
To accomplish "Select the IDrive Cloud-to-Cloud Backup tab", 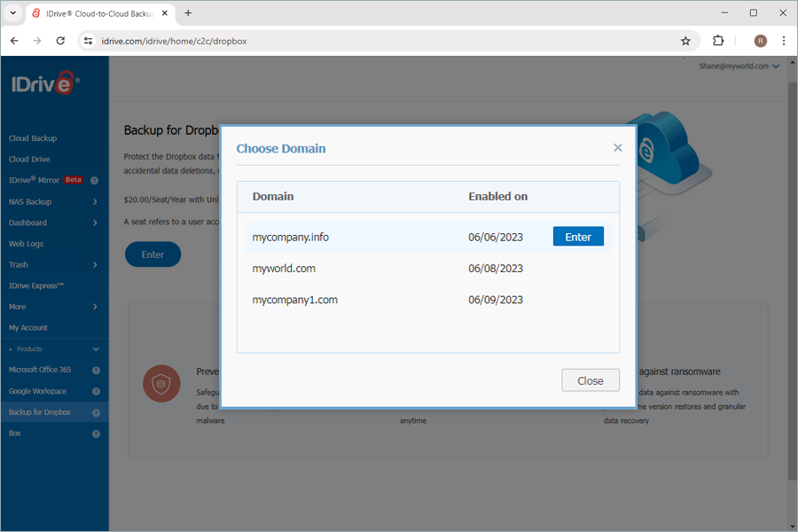I will (99, 14).
